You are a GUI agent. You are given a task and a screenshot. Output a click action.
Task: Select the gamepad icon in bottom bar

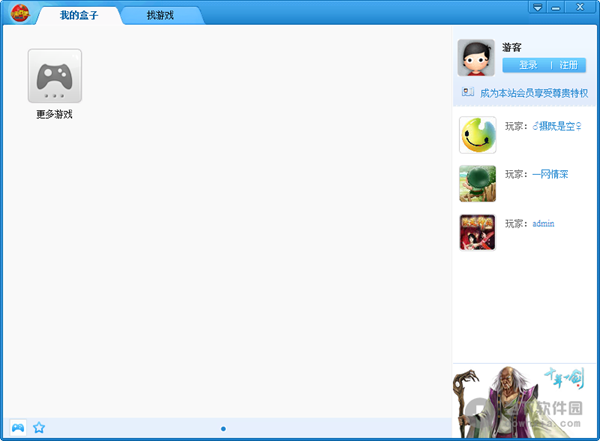pyautogui.click(x=18, y=427)
